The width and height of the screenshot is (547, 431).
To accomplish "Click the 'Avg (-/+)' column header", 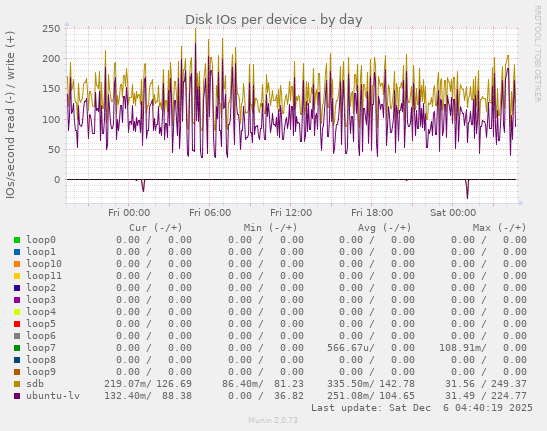I will 384,228.
